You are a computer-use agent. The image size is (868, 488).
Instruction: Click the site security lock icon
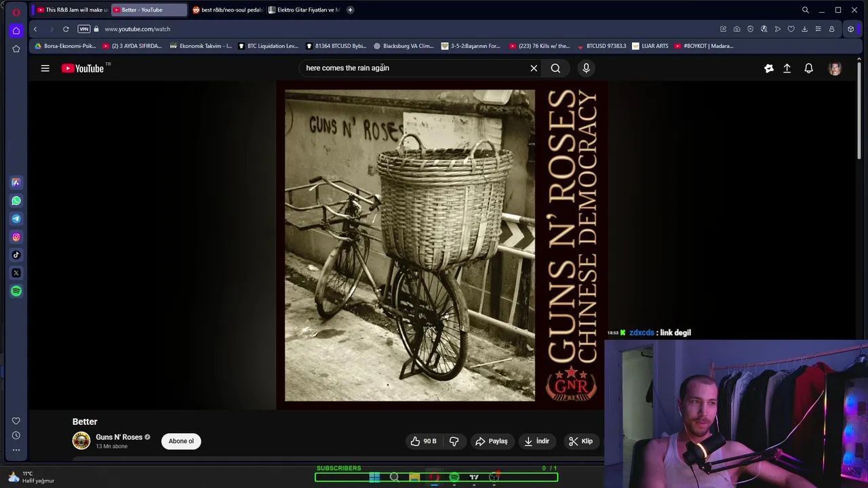96,29
